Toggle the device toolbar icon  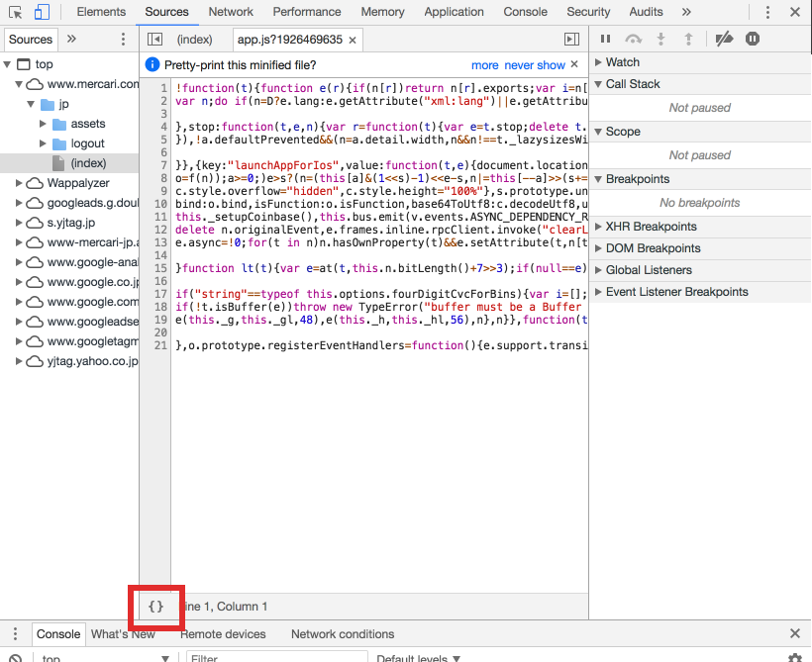point(42,12)
